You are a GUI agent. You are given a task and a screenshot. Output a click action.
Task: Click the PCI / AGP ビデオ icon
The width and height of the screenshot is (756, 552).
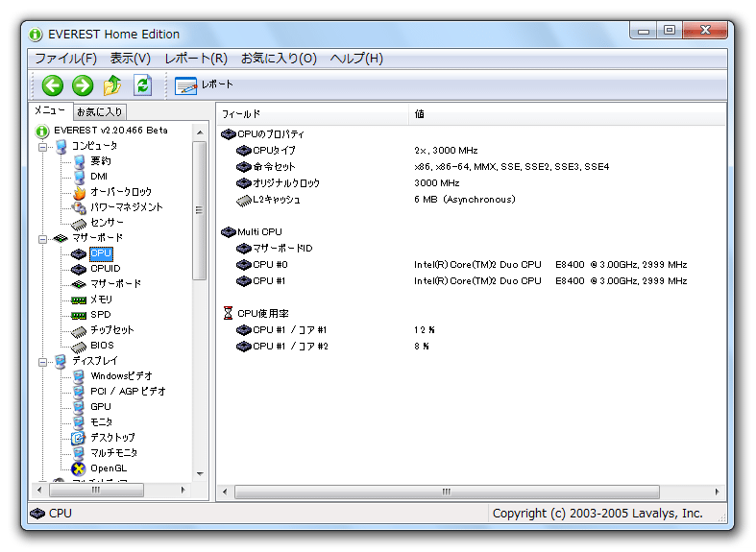tap(79, 392)
